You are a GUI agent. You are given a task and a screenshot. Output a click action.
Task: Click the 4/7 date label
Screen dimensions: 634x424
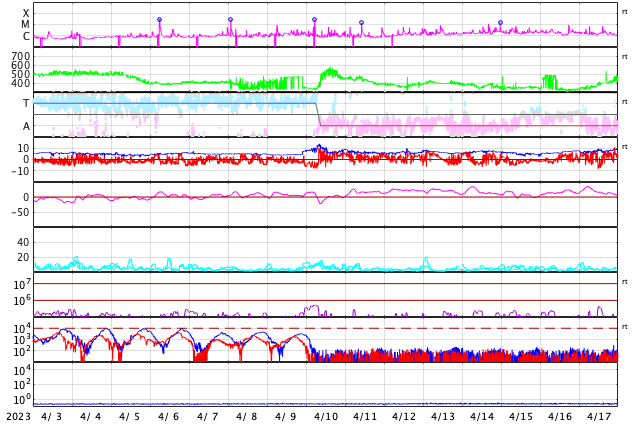tap(207, 417)
